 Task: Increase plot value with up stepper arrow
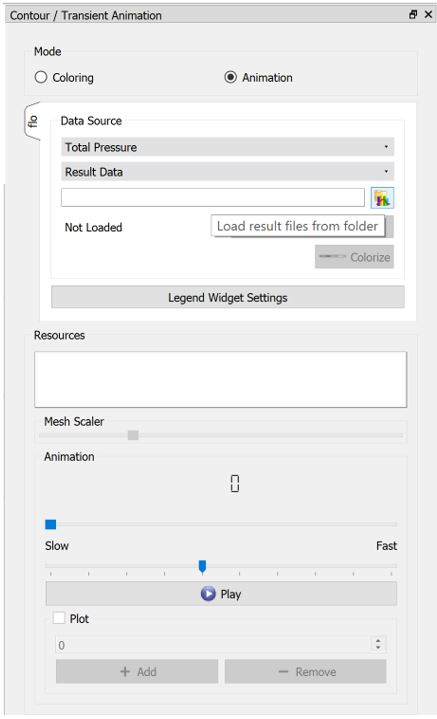pyautogui.click(x=378, y=641)
